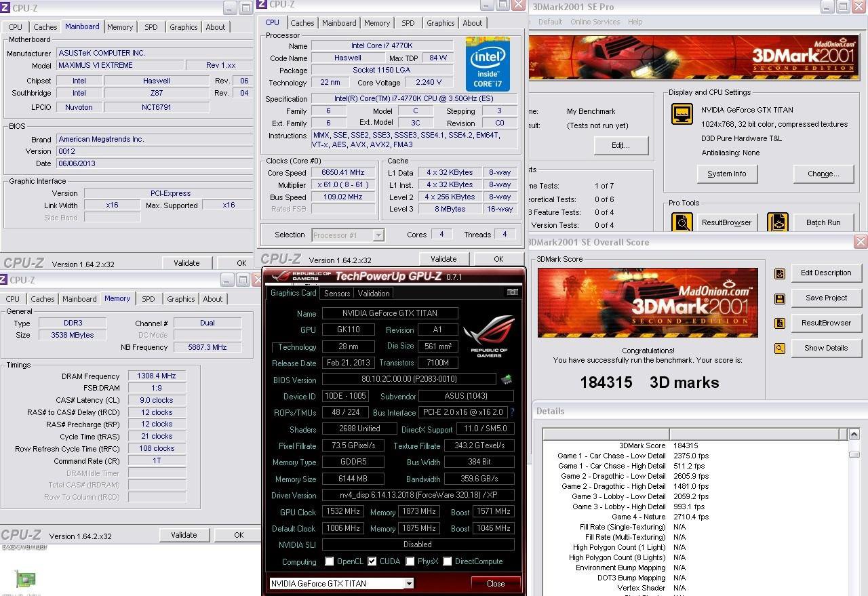
Task: Click the CPU-Z CPU window title icon
Action: tap(262, 5)
